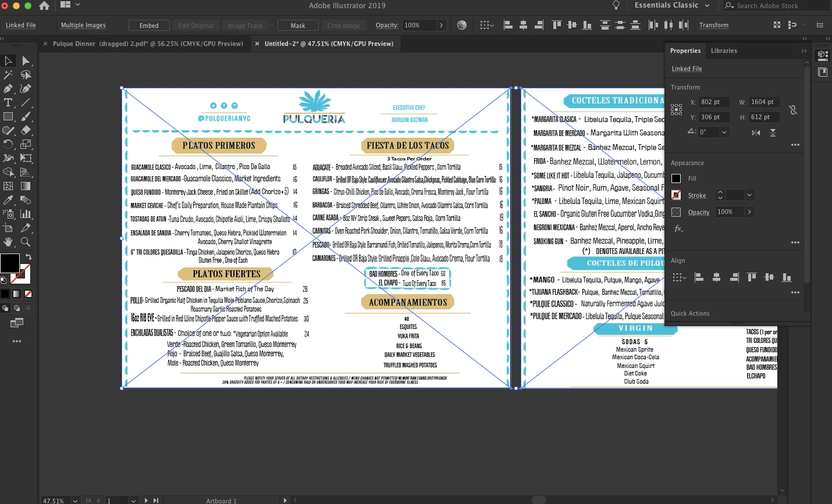Select the Rotate tool
This screenshot has height=504, width=832.
[8, 144]
